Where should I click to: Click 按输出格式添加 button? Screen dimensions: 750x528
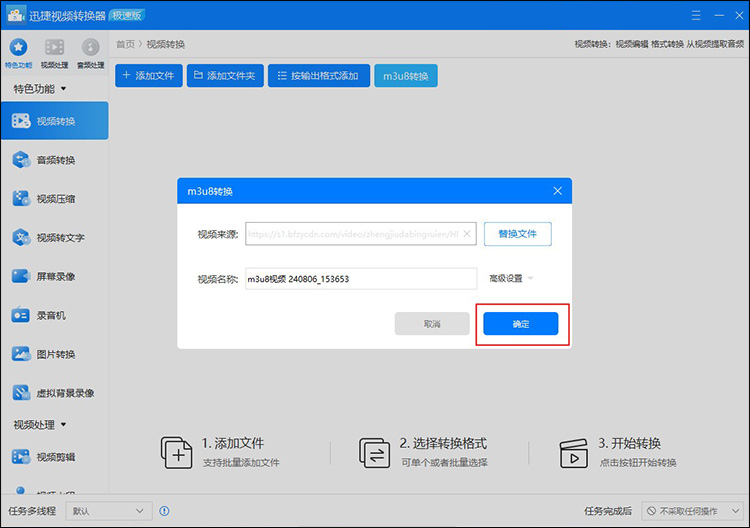319,76
